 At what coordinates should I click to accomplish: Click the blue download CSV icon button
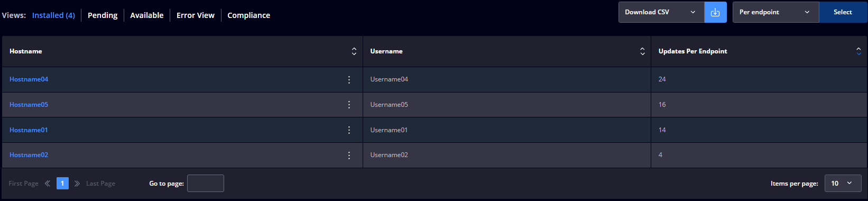click(x=715, y=12)
